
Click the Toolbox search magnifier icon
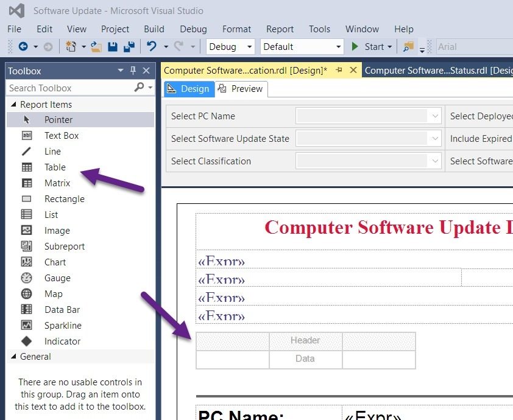(x=139, y=87)
